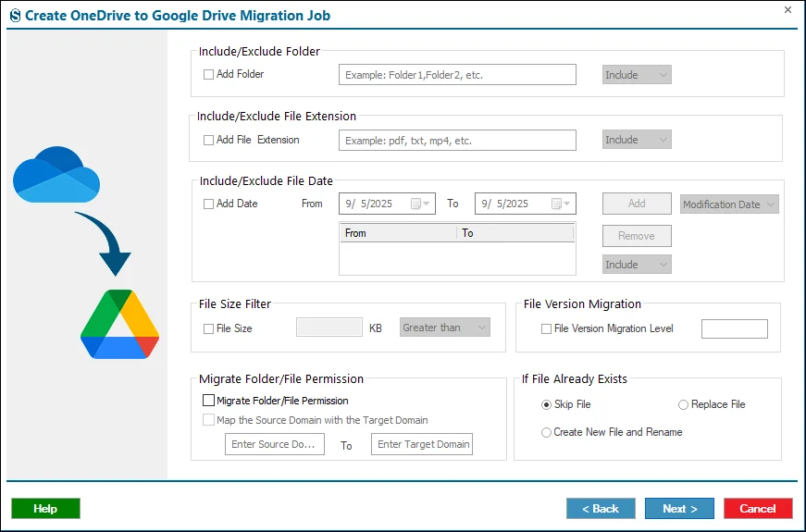806x532 pixels.
Task: Enable the Add Folder checkbox
Action: (x=209, y=75)
